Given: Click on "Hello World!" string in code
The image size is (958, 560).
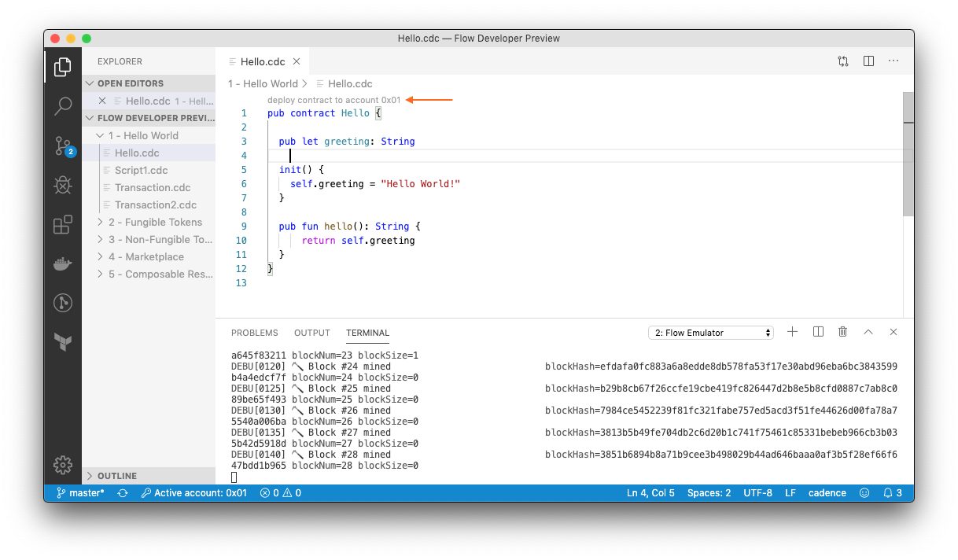Looking at the screenshot, I should [420, 183].
